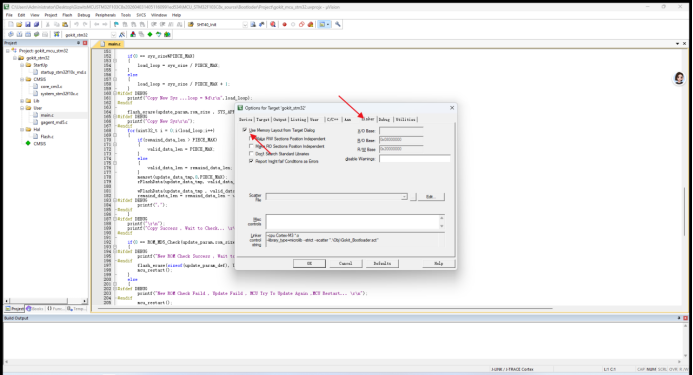The height and width of the screenshot is (375, 693).
Task: Select Flash.c in the project tree
Action: pyautogui.click(x=47, y=137)
